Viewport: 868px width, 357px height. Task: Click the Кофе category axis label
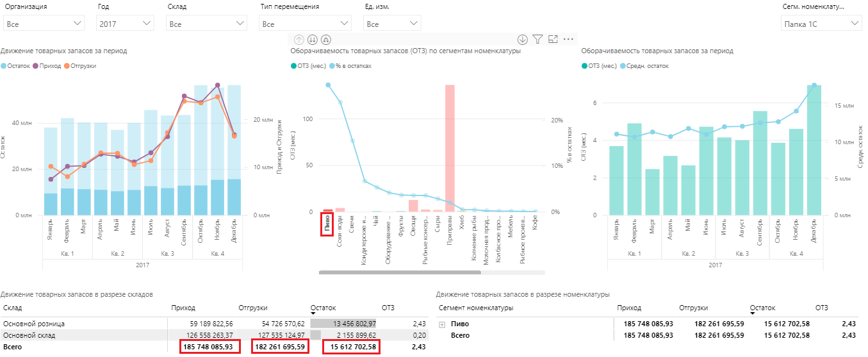click(536, 224)
